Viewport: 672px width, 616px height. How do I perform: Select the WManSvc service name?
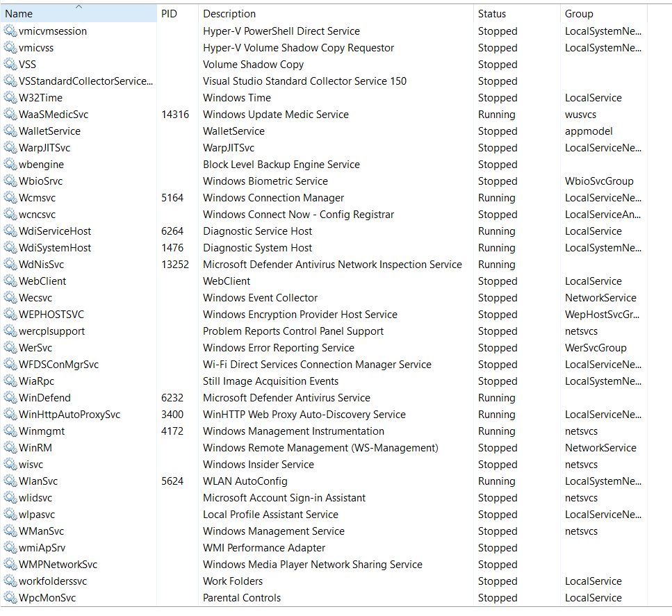click(x=41, y=531)
